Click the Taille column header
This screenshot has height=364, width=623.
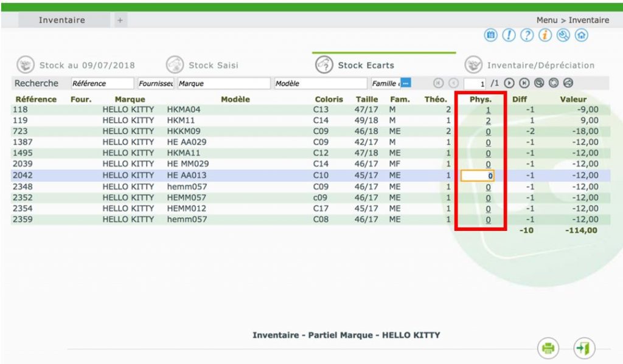point(367,99)
